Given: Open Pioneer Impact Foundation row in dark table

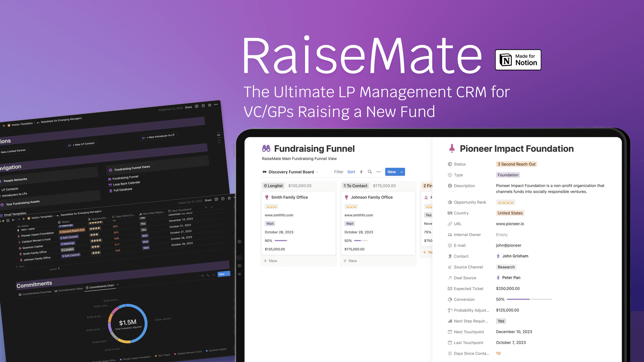Looking at the screenshot, I should (37, 234).
